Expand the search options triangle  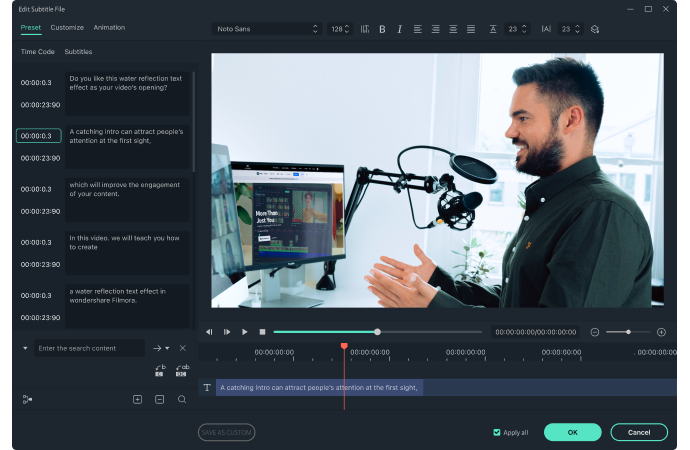pos(25,348)
